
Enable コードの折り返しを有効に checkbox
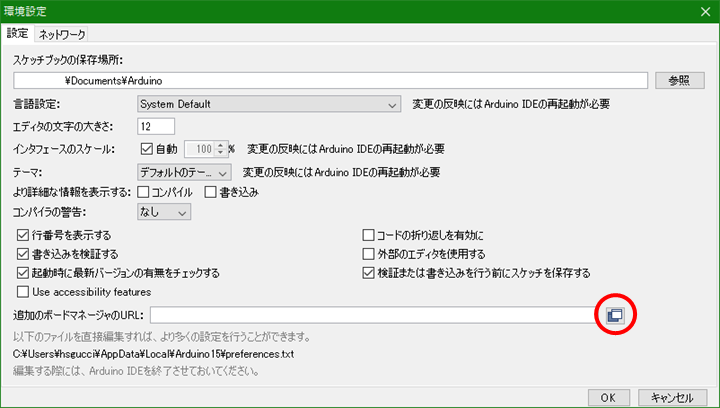(368, 235)
